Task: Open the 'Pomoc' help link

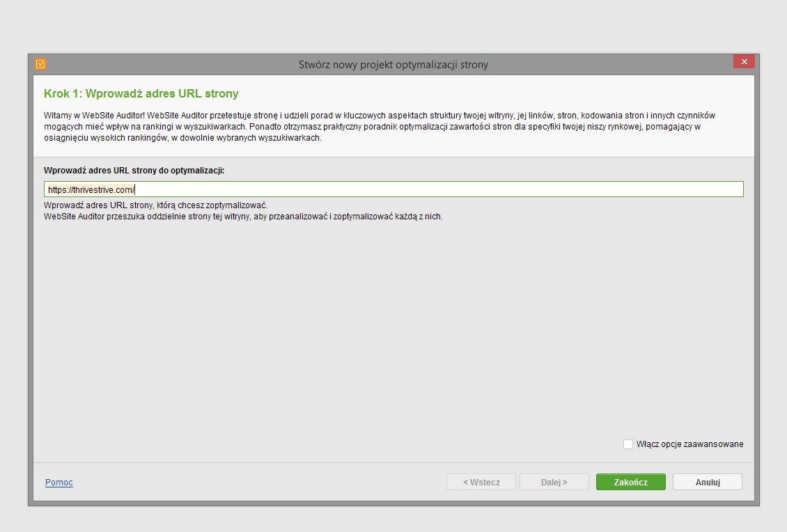Action: [x=59, y=483]
